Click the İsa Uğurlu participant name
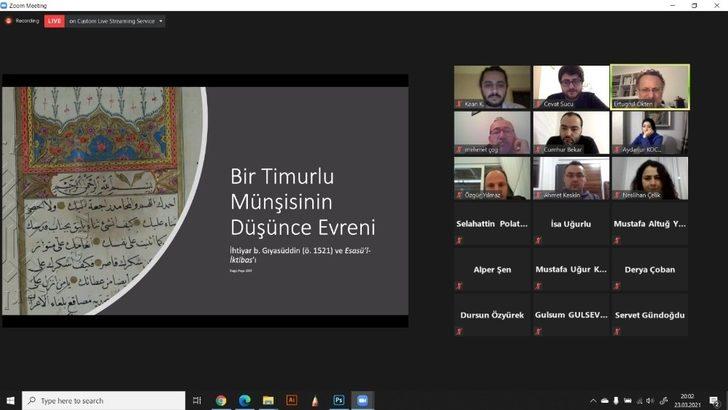The image size is (728, 410). pyautogui.click(x=571, y=224)
